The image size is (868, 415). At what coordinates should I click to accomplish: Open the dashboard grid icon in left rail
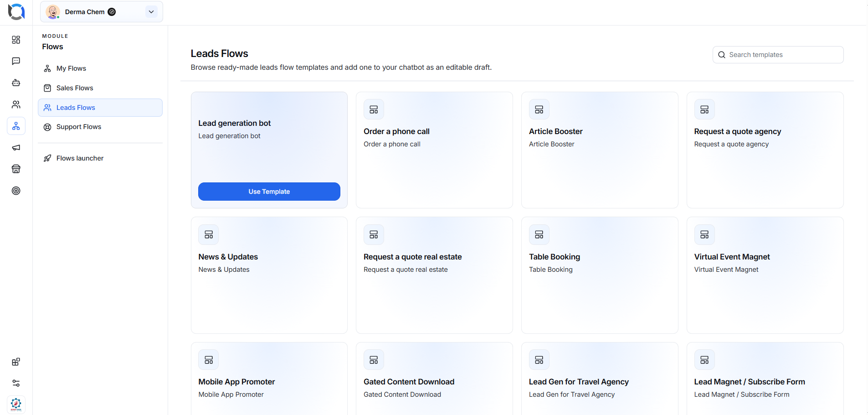point(16,40)
